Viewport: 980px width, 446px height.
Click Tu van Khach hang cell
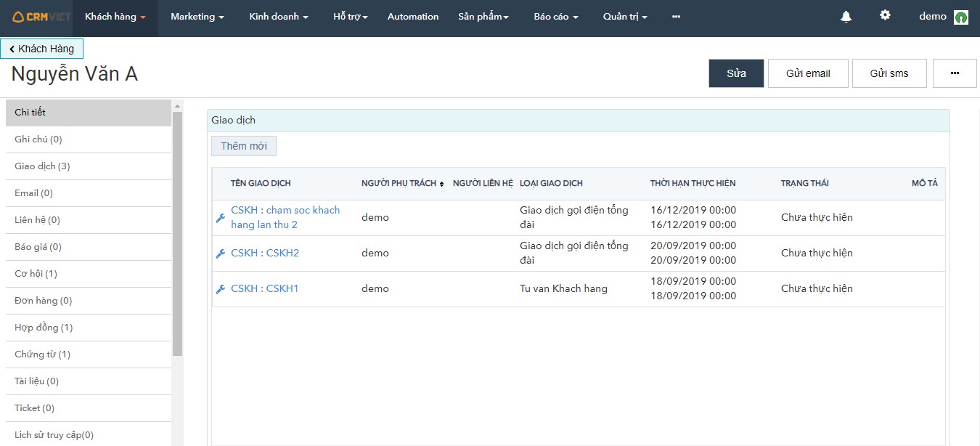pos(563,288)
